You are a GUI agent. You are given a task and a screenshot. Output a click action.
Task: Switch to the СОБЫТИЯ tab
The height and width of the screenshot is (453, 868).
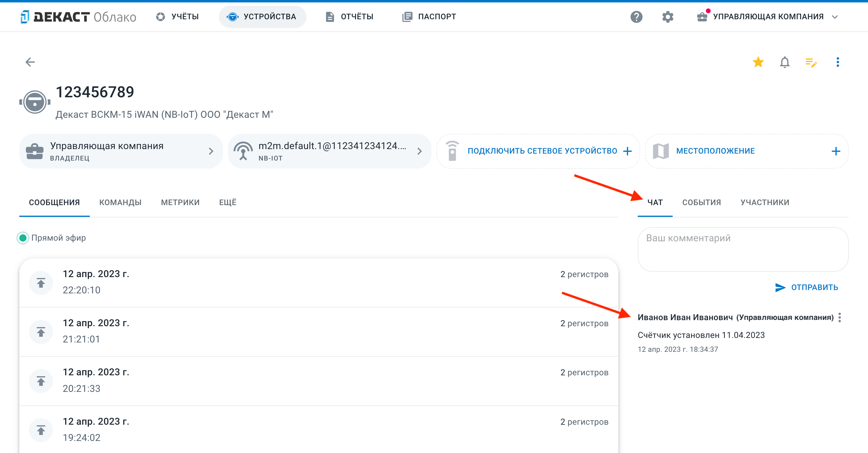(x=702, y=202)
